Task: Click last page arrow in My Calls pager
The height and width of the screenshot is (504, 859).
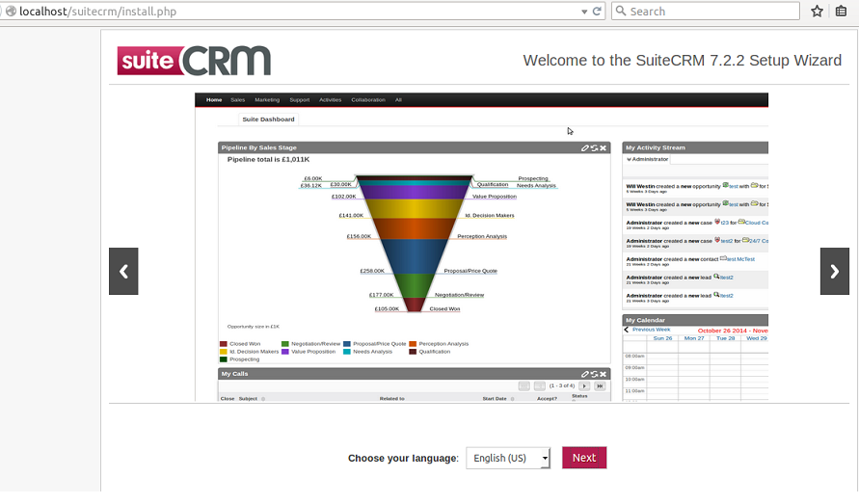Action: [x=600, y=386]
